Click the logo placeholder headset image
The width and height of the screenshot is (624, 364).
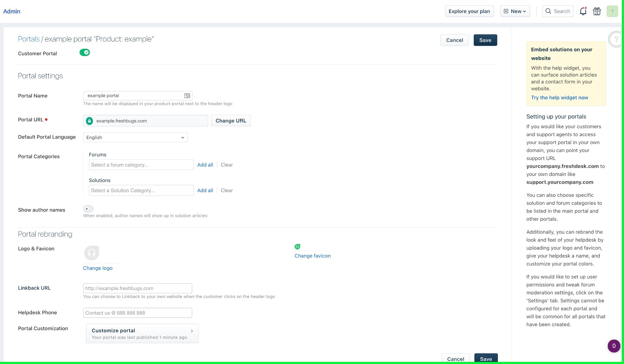91,253
